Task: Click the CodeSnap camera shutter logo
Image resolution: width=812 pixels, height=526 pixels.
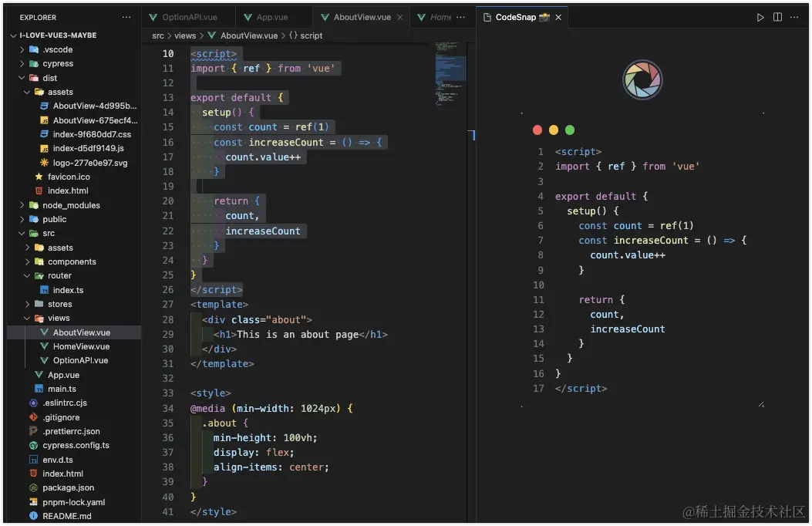Action: tap(642, 79)
